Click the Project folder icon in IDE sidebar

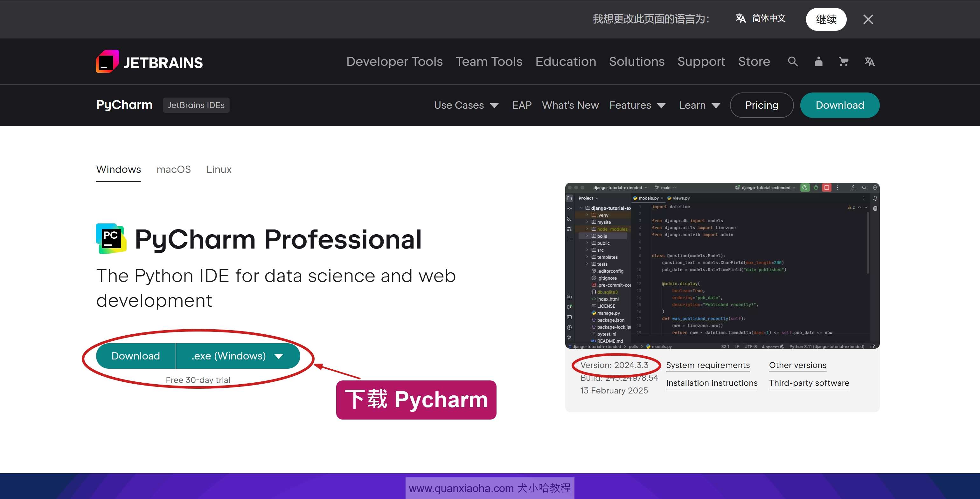pyautogui.click(x=569, y=198)
